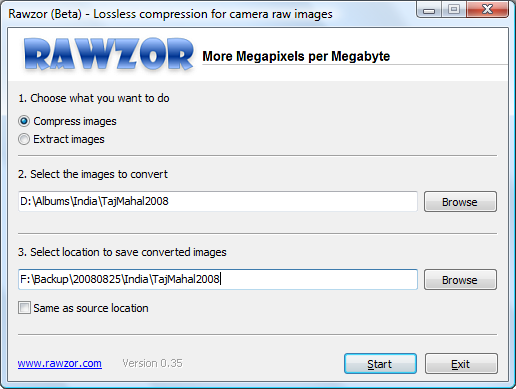Image resolution: width=516 pixels, height=389 pixels.
Task: Open the www.rawzor.com link
Action: [x=60, y=363]
